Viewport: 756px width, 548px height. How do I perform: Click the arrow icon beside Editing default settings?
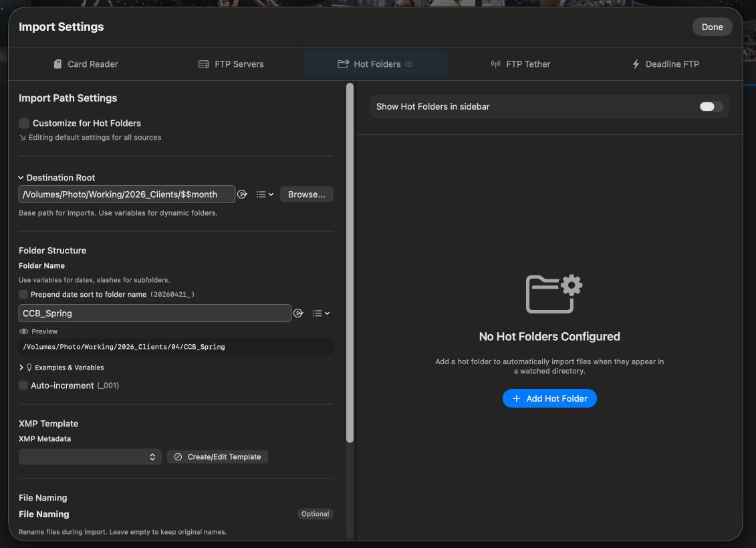(x=22, y=138)
